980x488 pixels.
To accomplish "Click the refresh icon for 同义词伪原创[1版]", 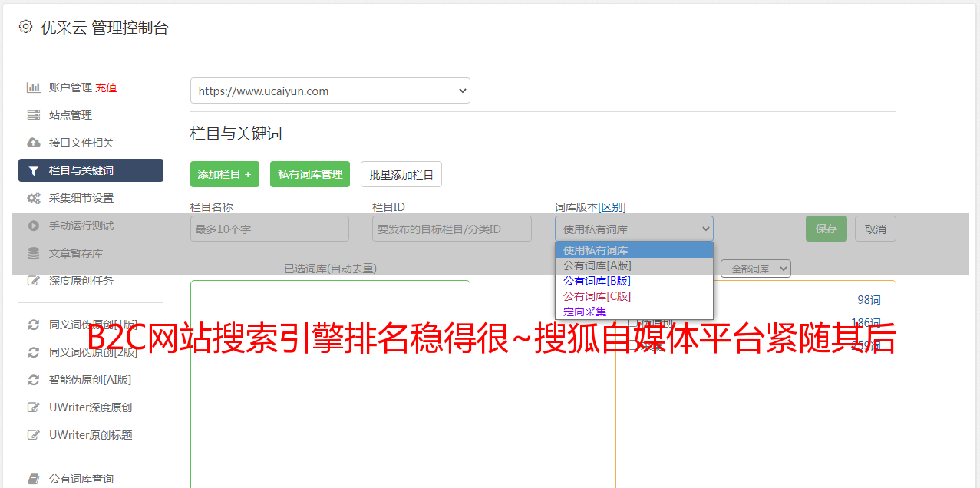I will pos(34,325).
